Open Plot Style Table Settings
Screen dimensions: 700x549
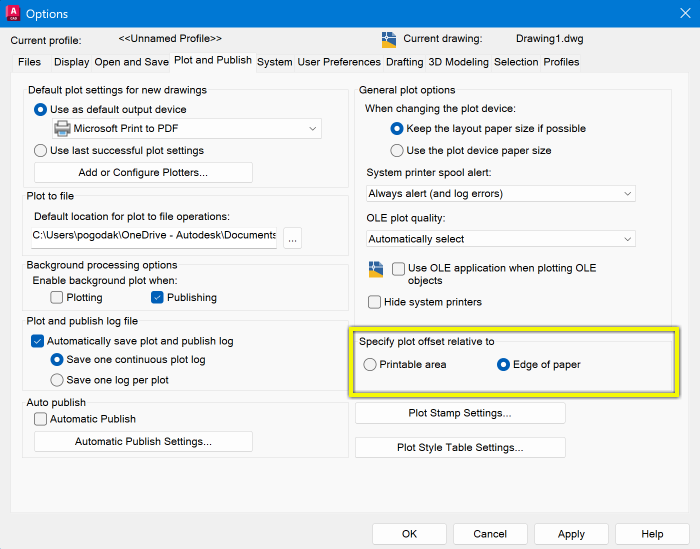(460, 447)
